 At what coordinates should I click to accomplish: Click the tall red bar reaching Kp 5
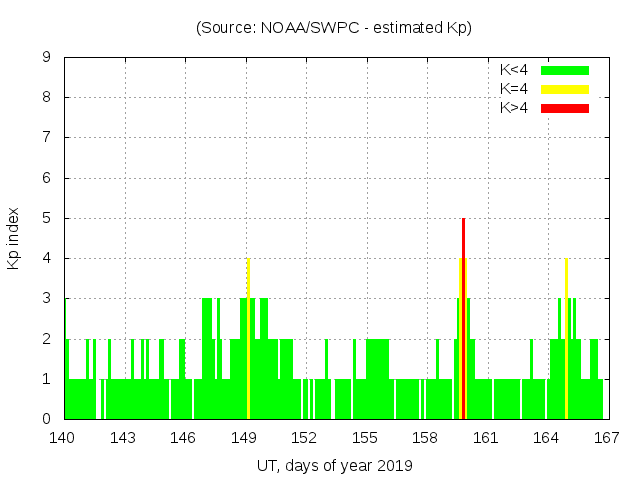click(x=464, y=320)
